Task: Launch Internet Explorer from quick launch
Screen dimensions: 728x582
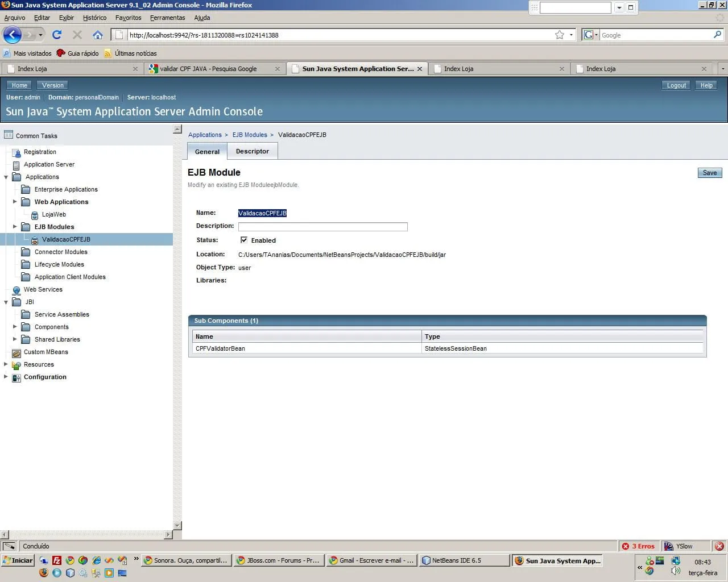Action: click(x=96, y=560)
